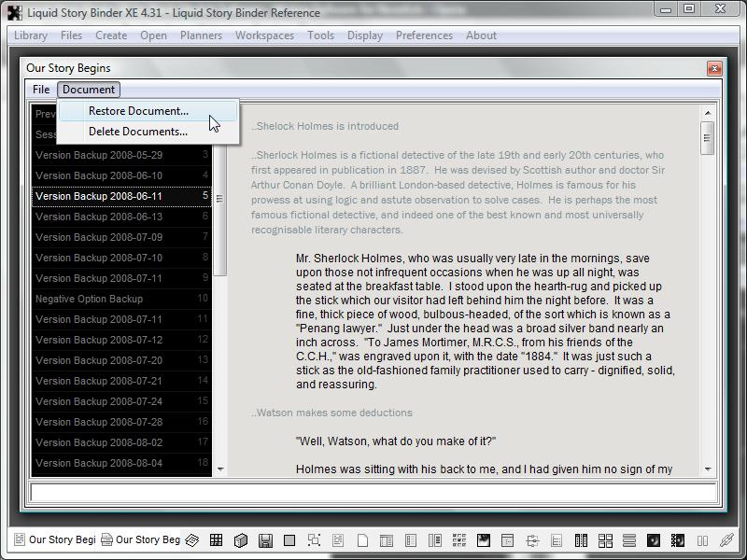
Task: Select Version Backup 2008-07-24 in list
Action: click(x=99, y=401)
